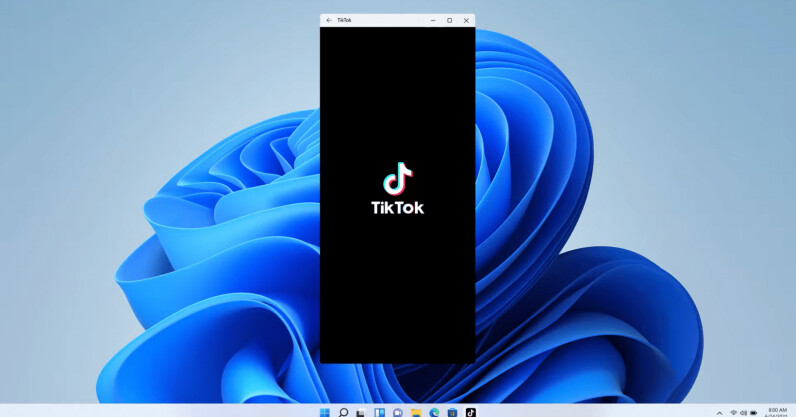The width and height of the screenshot is (796, 417).
Task: Open Microsoft Store from the taskbar
Action: coord(452,412)
